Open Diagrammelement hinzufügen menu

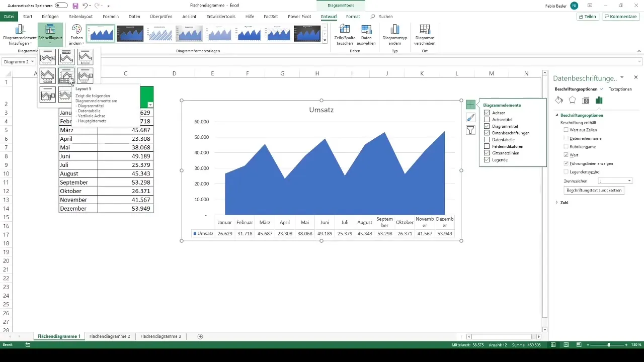[x=20, y=35]
